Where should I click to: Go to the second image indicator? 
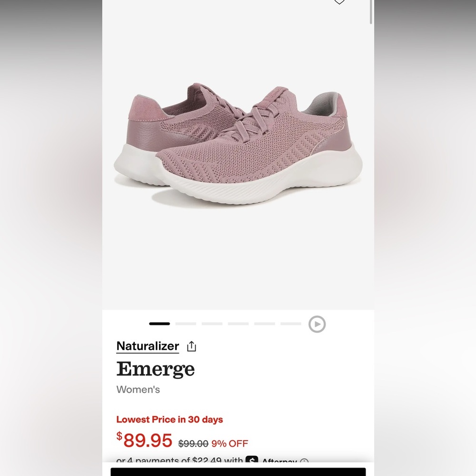186,324
